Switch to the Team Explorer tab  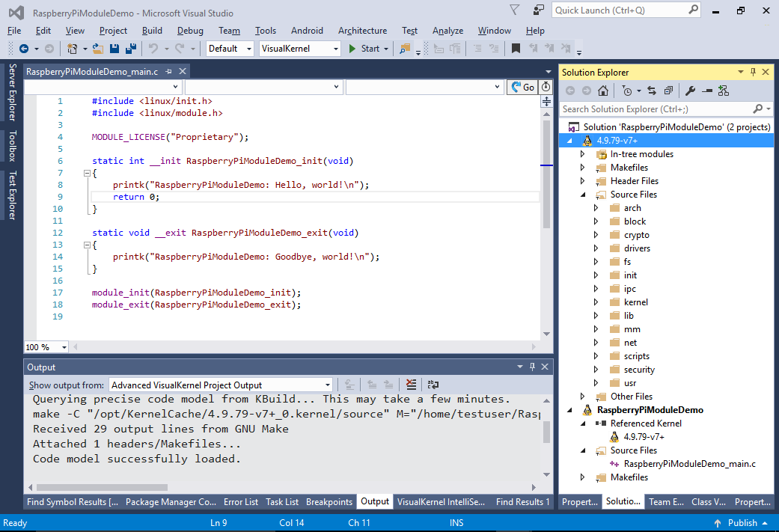click(x=666, y=502)
